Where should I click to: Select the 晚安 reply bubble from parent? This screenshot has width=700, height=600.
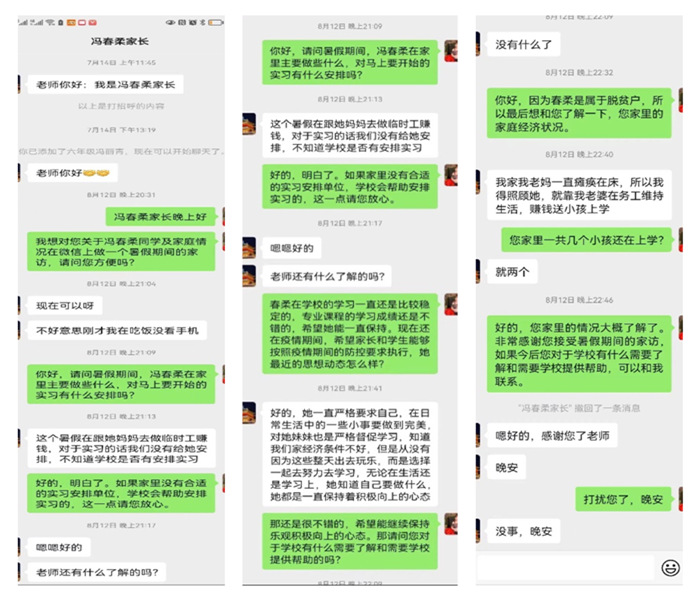506,467
